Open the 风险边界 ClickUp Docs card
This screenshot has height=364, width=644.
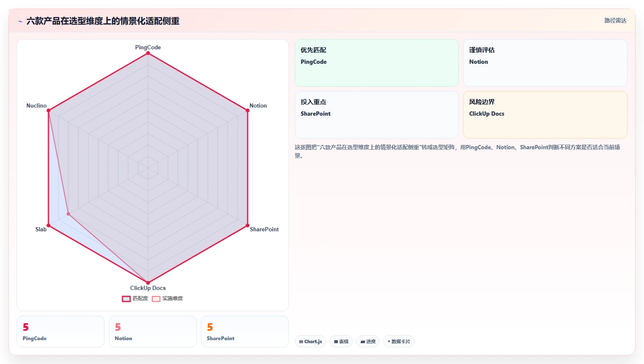pyautogui.click(x=545, y=115)
